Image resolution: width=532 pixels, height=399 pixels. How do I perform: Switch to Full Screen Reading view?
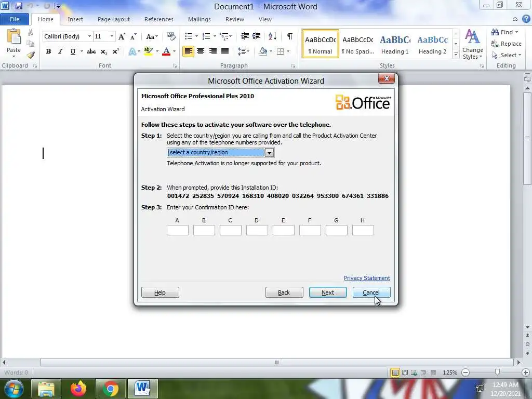[405, 373]
